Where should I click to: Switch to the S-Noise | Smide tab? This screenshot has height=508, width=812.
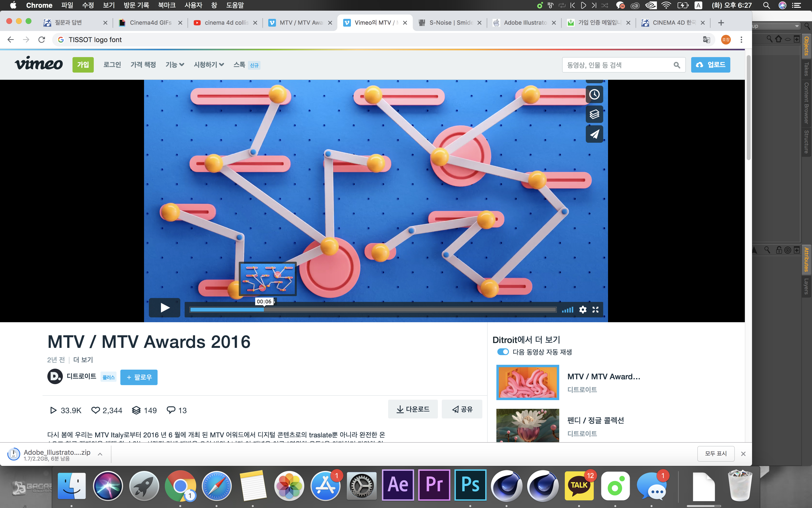(x=449, y=22)
